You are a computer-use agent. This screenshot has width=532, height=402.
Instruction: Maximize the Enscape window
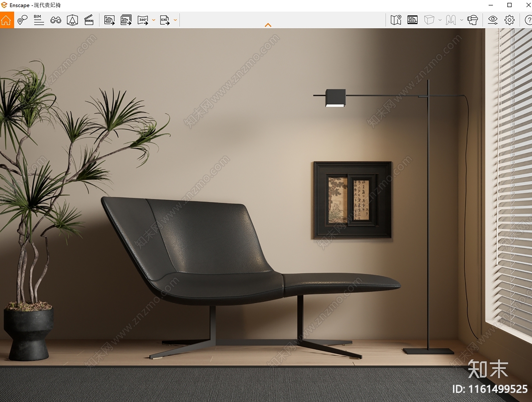[509, 5]
